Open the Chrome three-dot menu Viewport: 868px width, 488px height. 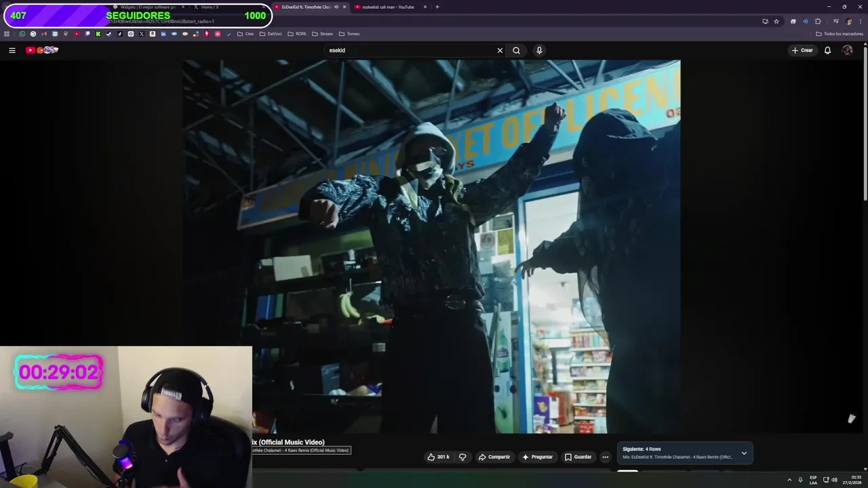click(x=861, y=21)
